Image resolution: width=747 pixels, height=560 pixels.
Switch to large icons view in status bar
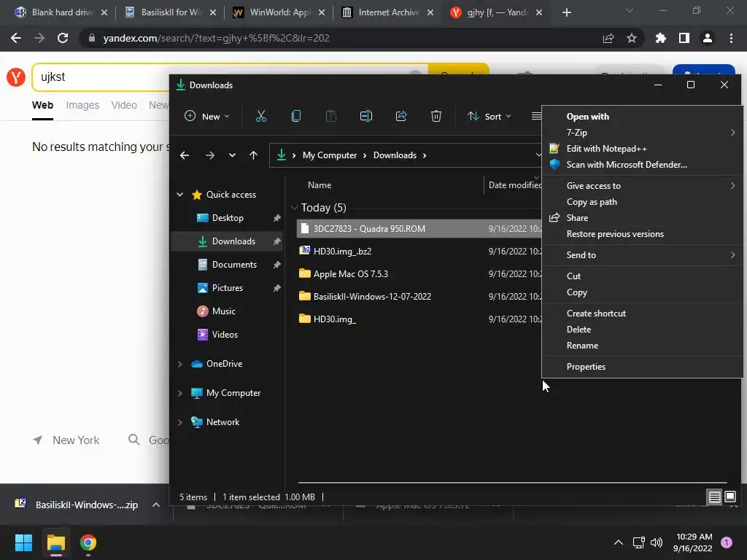pos(729,497)
